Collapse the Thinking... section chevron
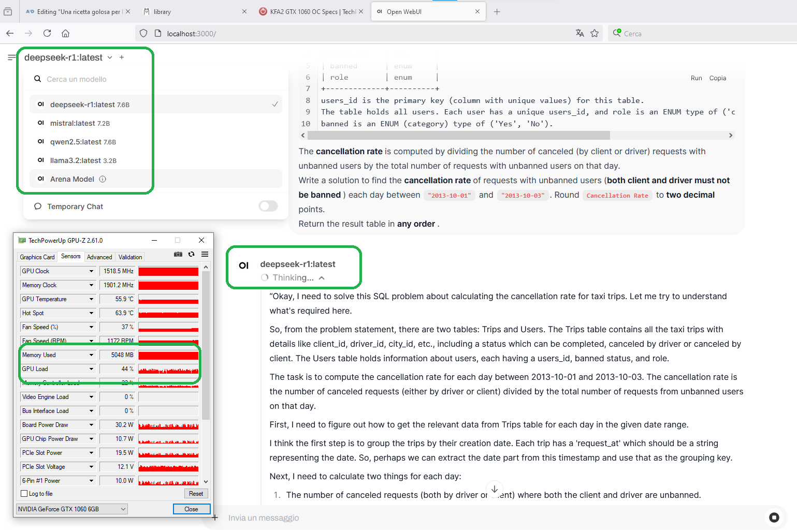This screenshot has width=797, height=532. point(322,278)
